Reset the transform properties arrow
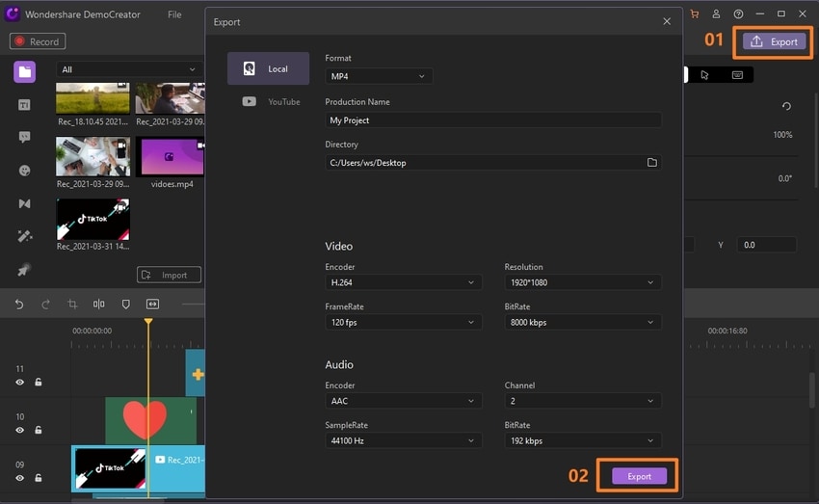Image resolution: width=819 pixels, height=504 pixels. pos(786,107)
